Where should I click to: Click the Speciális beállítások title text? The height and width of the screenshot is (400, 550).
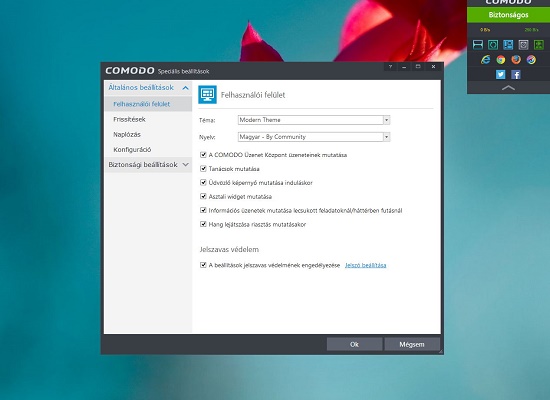183,72
